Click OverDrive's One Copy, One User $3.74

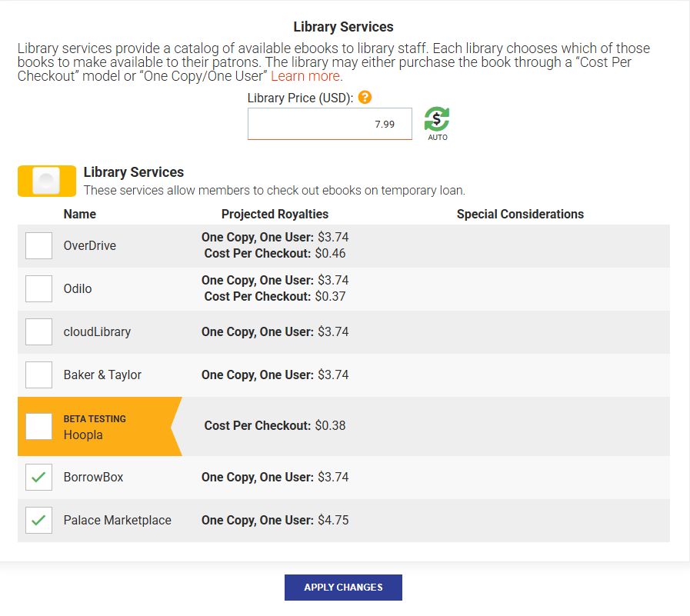pos(275,237)
